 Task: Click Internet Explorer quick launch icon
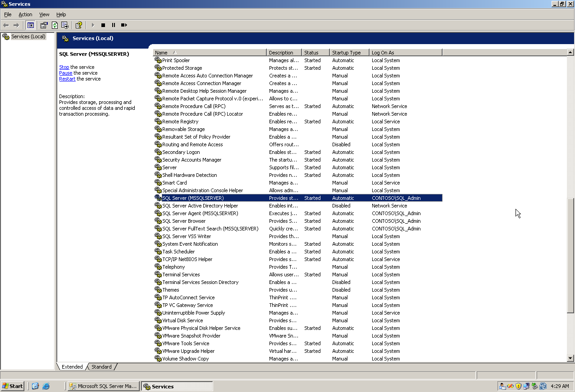46,386
